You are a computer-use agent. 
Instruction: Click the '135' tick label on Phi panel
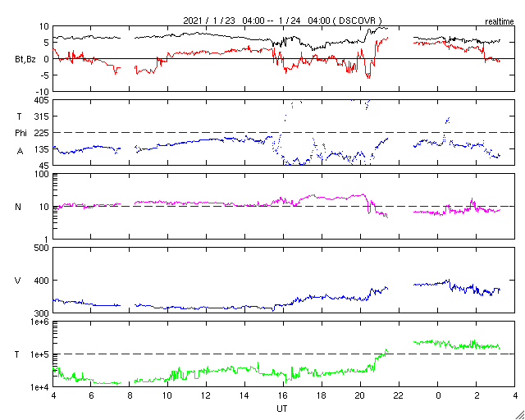(x=42, y=149)
